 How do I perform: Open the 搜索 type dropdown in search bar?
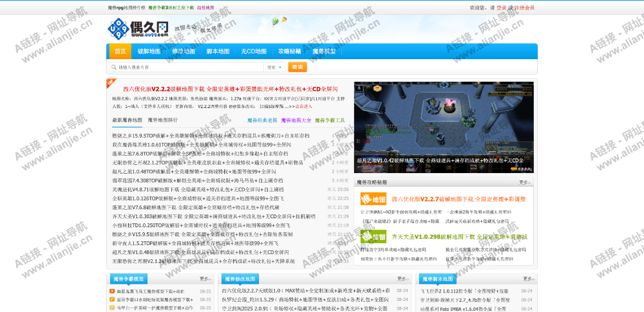coord(275,67)
